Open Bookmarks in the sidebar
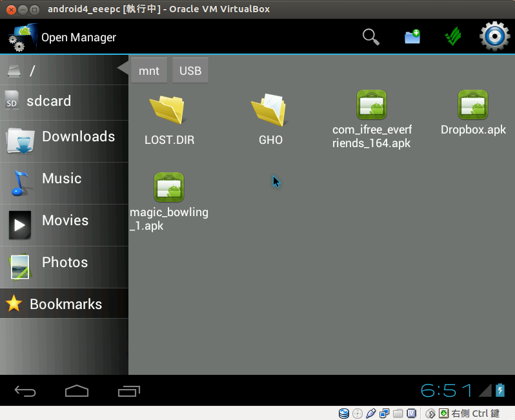Image resolution: width=515 pixels, height=420 pixels. [64, 303]
